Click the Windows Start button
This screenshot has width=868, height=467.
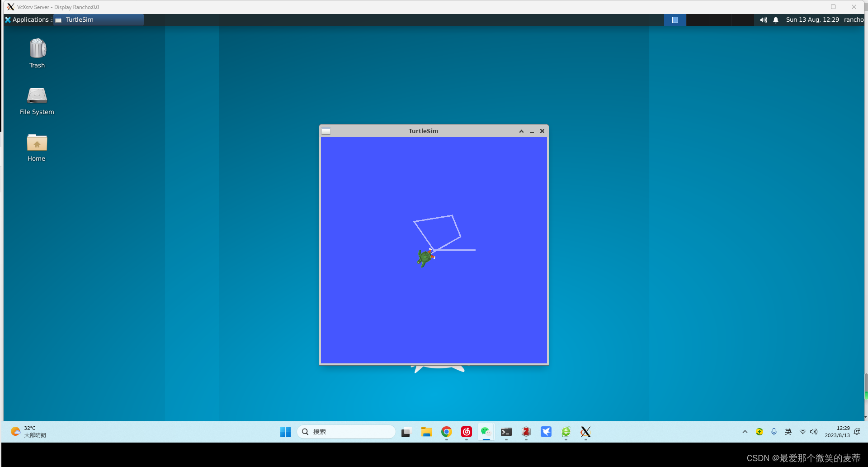pos(285,432)
